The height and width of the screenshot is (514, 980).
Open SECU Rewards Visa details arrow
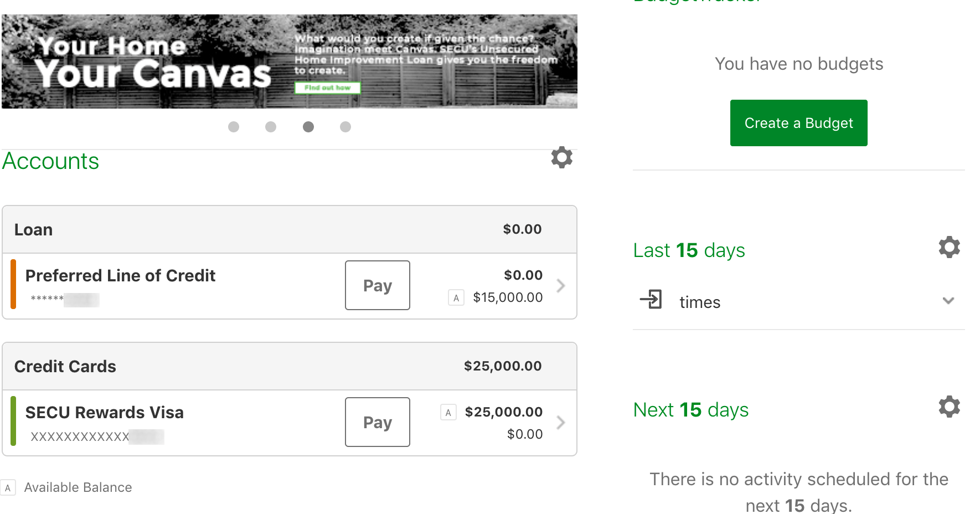[x=561, y=423]
